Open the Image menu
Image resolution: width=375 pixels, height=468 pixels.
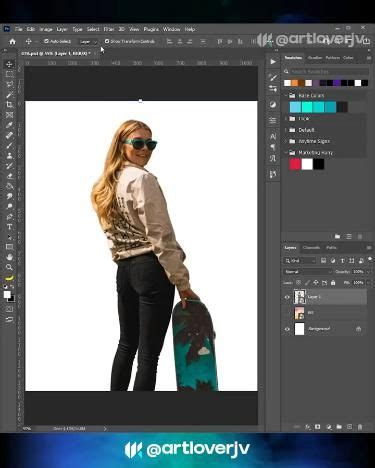coord(46,29)
